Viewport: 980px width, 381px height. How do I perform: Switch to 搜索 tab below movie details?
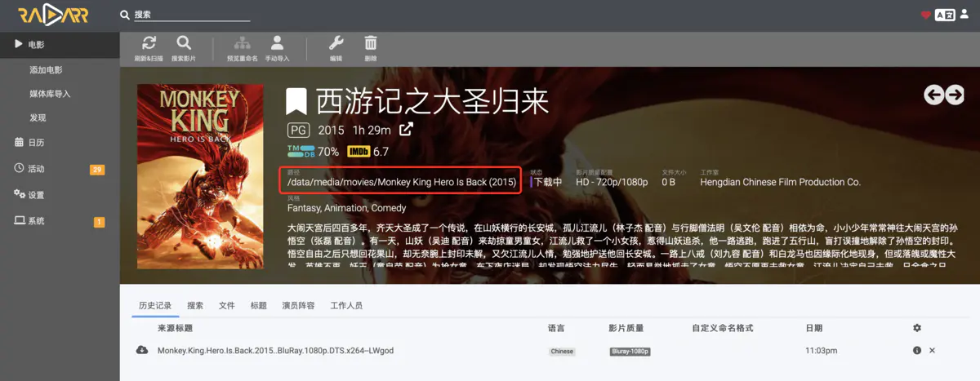[195, 305]
